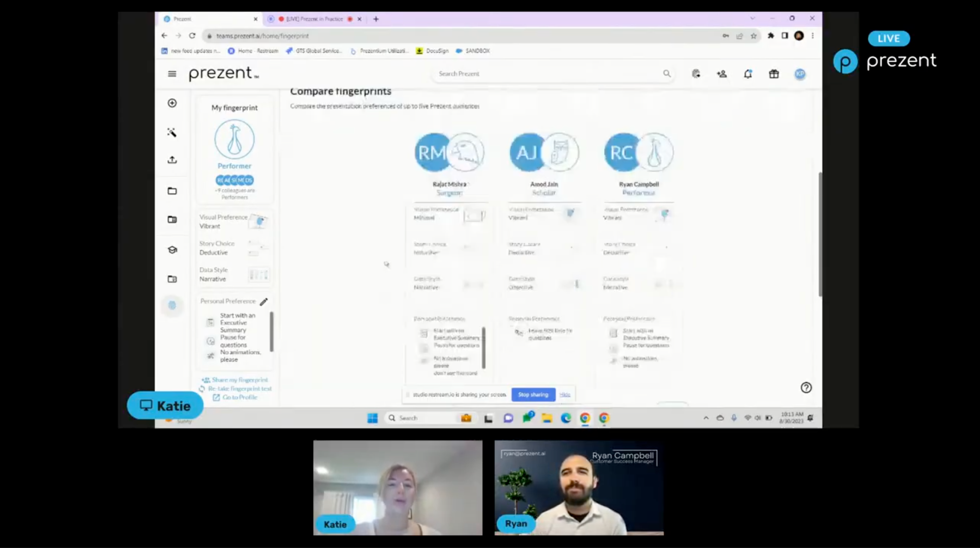Click the Windows Start button
Viewport: 980px width, 548px height.
[x=372, y=418]
